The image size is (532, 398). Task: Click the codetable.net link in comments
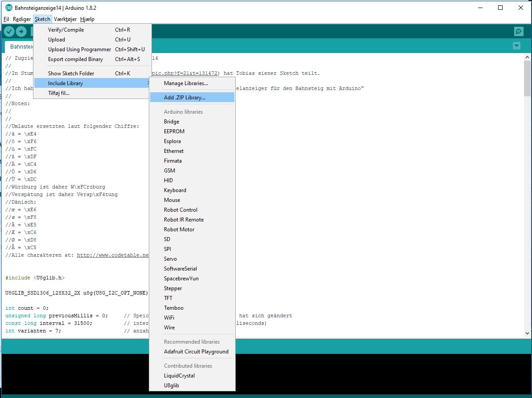[113, 255]
